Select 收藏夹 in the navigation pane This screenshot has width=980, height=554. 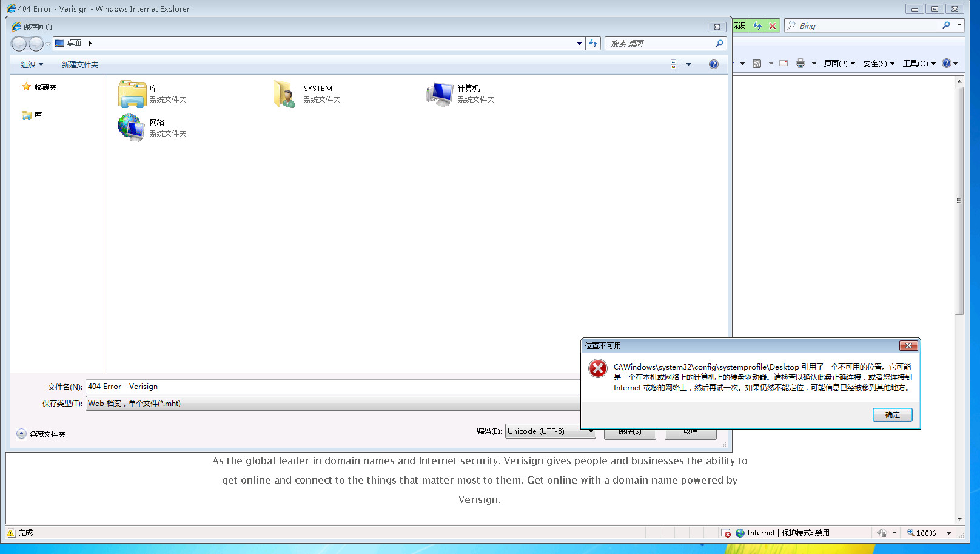[39, 87]
